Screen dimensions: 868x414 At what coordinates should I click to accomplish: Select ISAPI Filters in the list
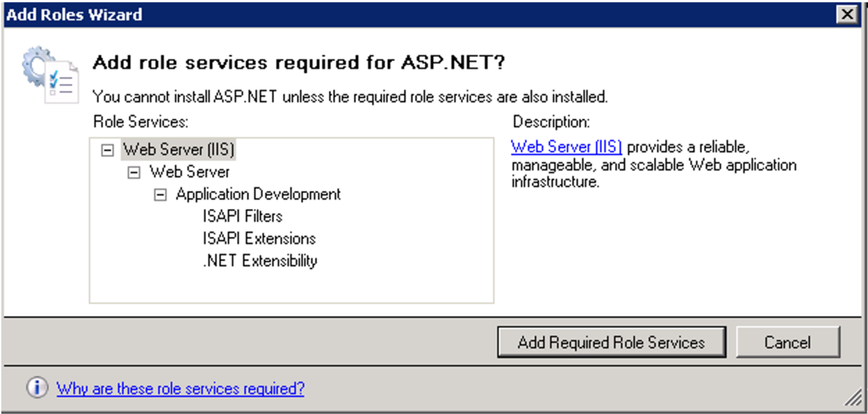pyautogui.click(x=242, y=216)
